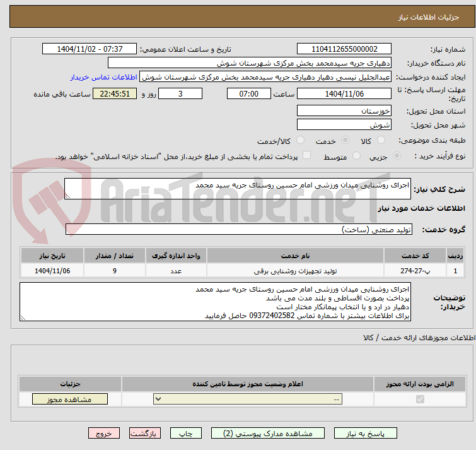Click the جزئیات column header
This screenshot has width=476, height=450.
(70, 384)
